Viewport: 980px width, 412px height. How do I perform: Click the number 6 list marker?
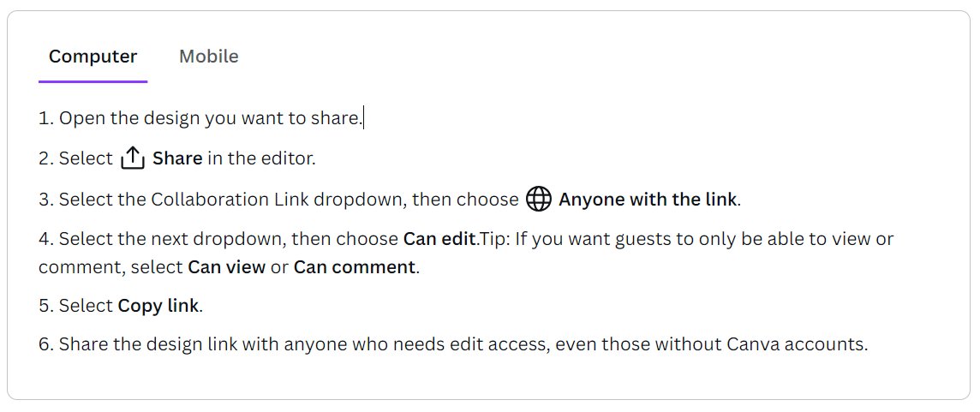(x=46, y=344)
